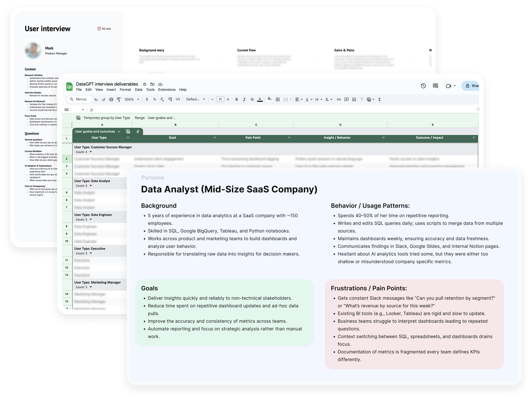Click the move to folder icon
Viewport: 532px width, 399px height.
152,84
